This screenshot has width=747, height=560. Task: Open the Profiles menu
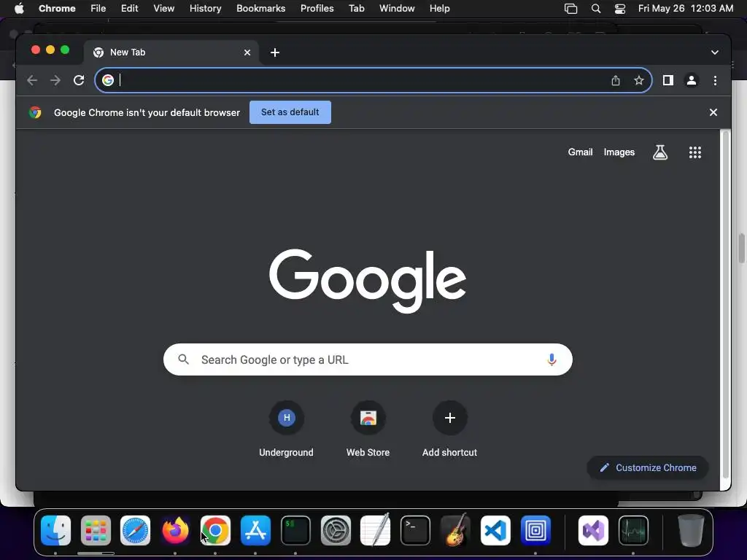click(317, 9)
